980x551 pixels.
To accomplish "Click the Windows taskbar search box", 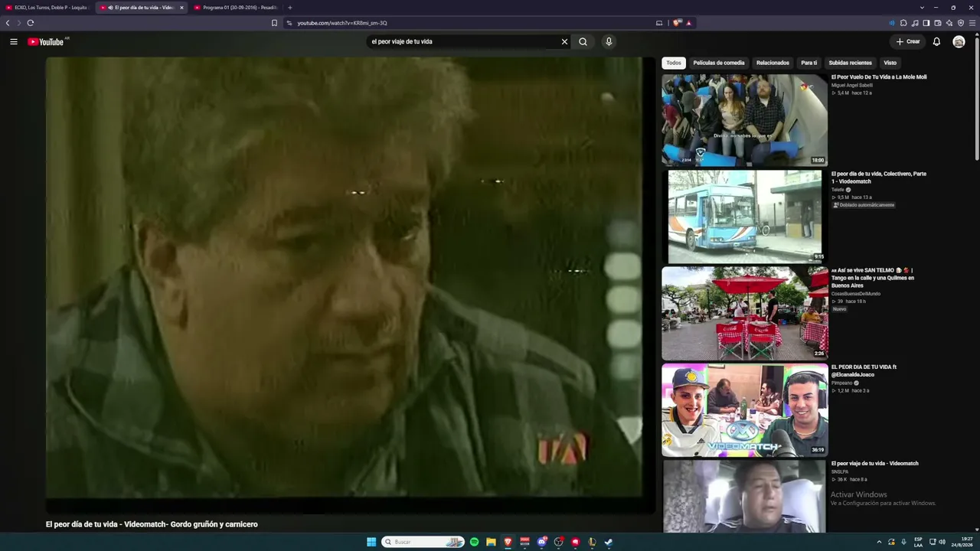I will tap(423, 542).
